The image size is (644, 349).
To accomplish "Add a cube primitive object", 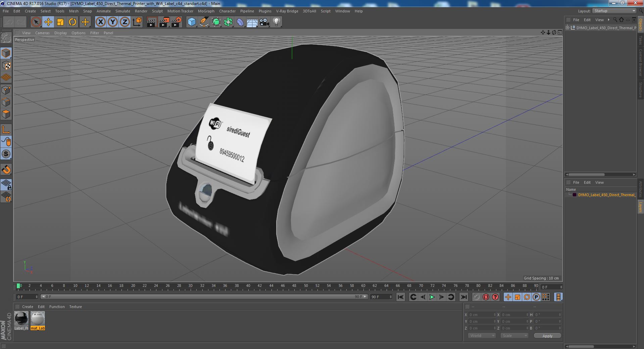I will click(192, 22).
